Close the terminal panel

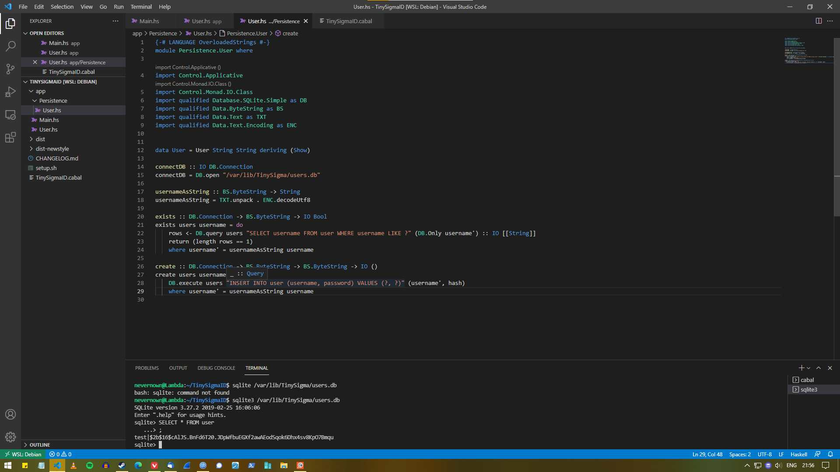(x=830, y=368)
